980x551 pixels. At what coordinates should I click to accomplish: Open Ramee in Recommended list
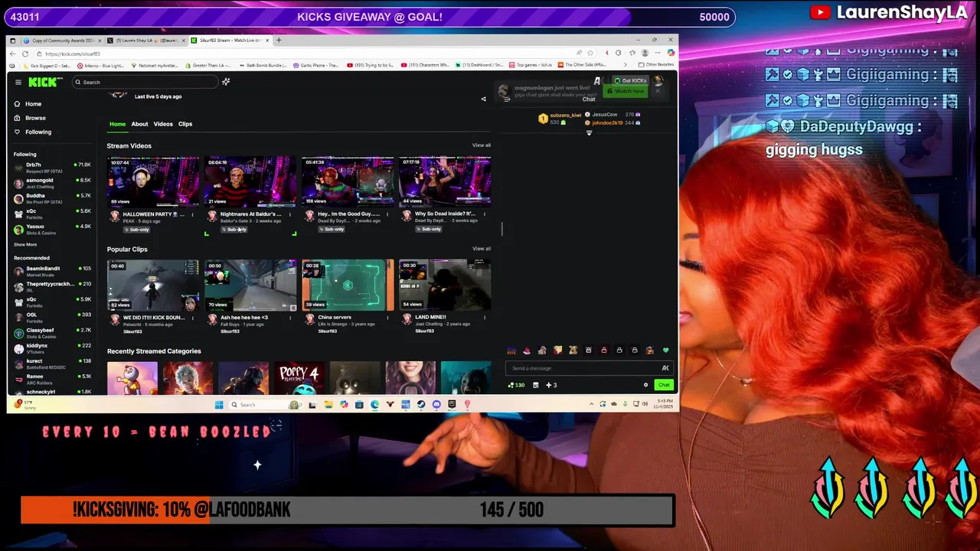(x=52, y=379)
